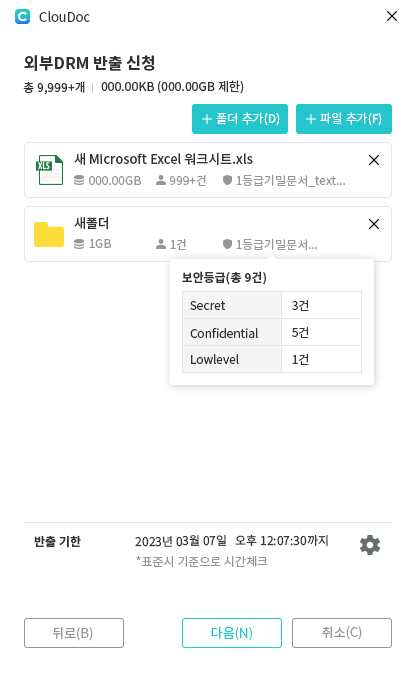Screen dimensions: 416x673
Task: Click the person icon beside 999+건
Action: (x=161, y=180)
